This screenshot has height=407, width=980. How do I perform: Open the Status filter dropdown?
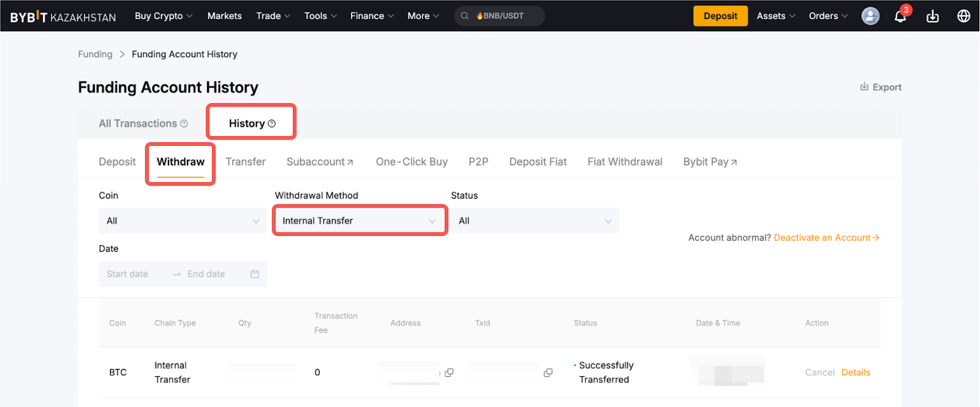(x=535, y=221)
